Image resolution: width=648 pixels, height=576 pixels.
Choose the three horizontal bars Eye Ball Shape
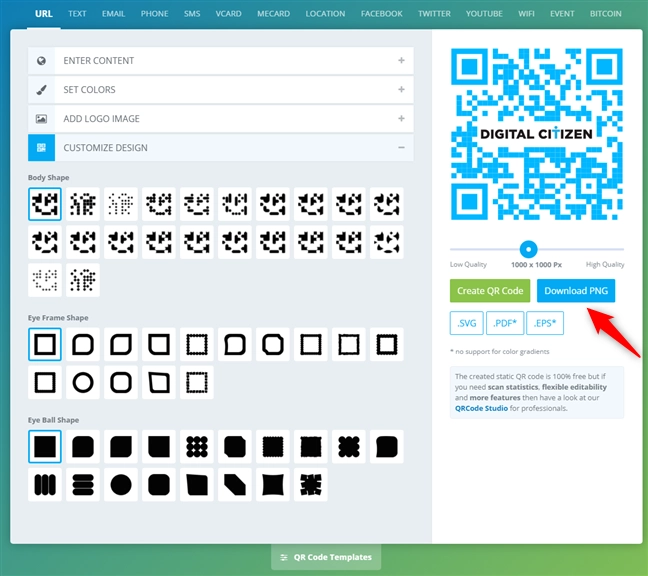point(83,484)
